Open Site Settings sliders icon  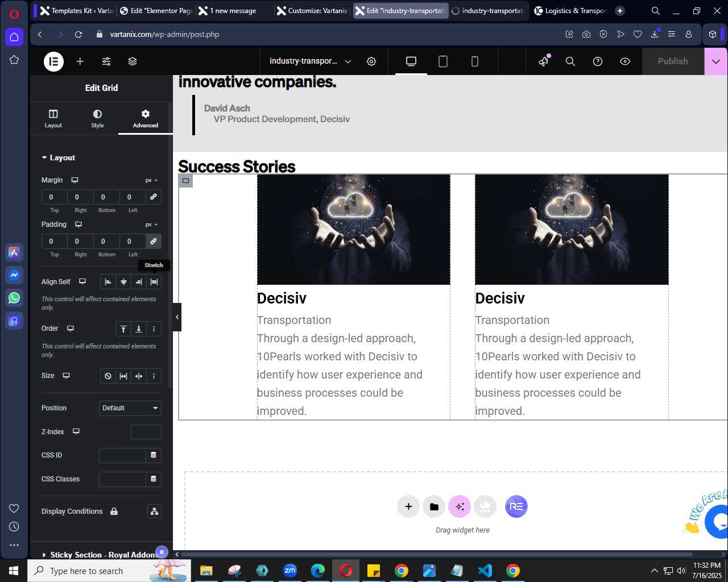[106, 61]
